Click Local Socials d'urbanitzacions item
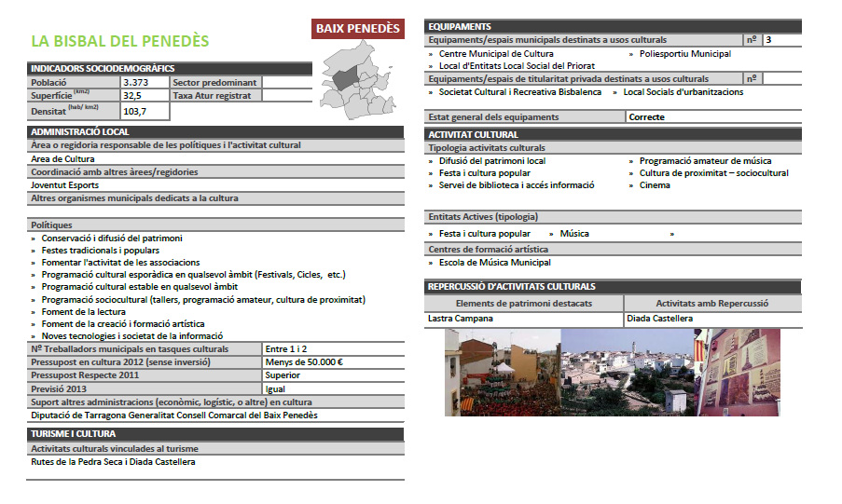The width and height of the screenshot is (842, 504). [x=683, y=92]
